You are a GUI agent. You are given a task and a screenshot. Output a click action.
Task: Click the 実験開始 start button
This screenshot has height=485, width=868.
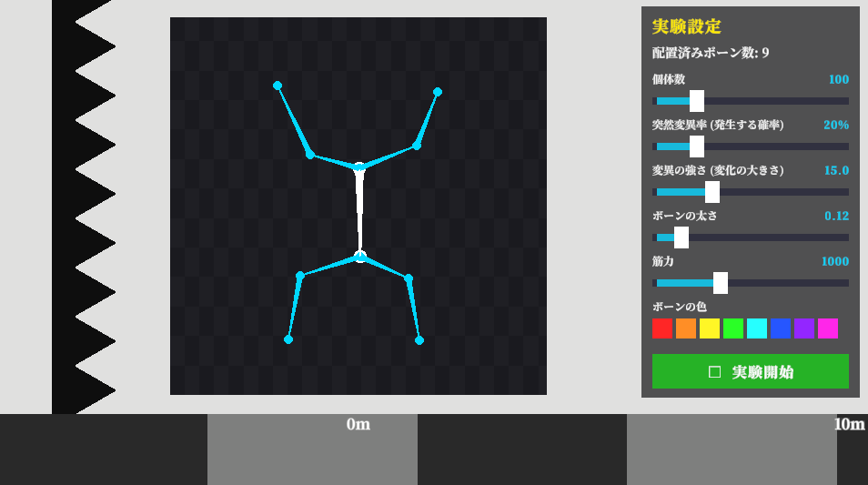(x=750, y=371)
